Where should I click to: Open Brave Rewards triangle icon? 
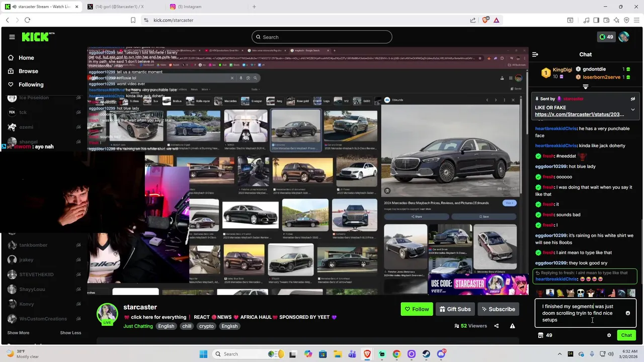click(496, 20)
